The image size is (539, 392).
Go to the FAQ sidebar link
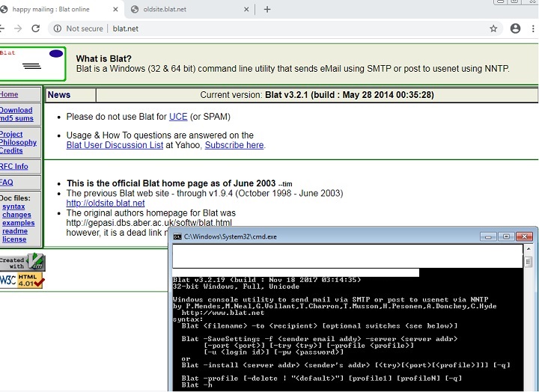coord(6,183)
